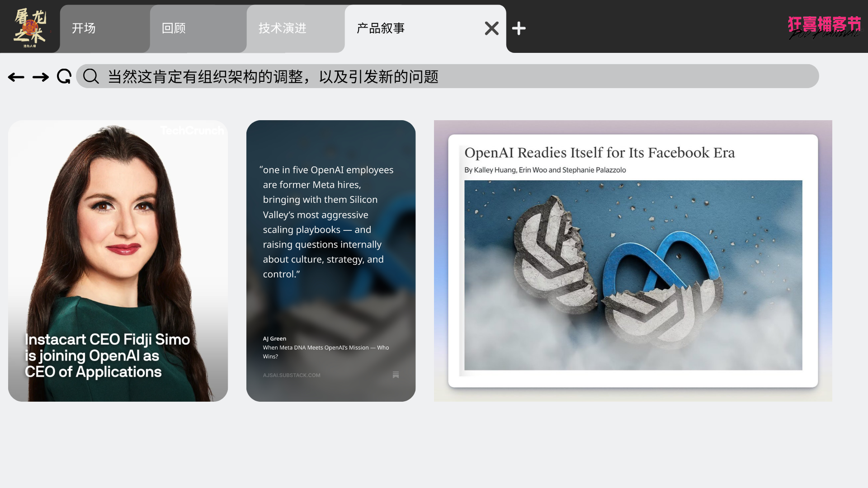Open the Fidji Simo TechCrunch card
The height and width of the screenshot is (488, 868).
(x=118, y=261)
